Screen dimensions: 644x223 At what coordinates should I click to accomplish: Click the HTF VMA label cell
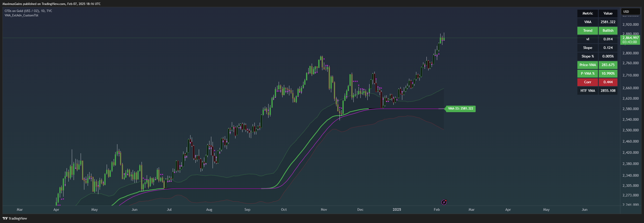click(x=588, y=91)
